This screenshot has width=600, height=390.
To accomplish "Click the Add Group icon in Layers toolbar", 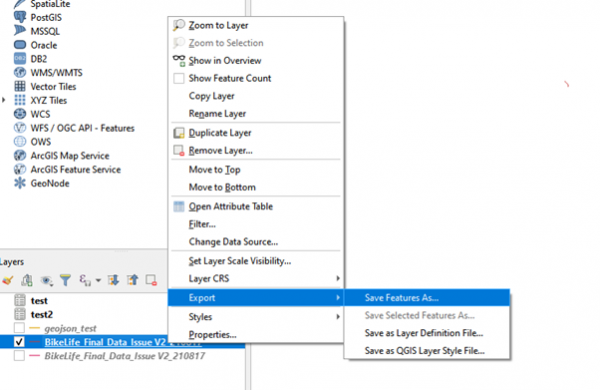I will (27, 280).
